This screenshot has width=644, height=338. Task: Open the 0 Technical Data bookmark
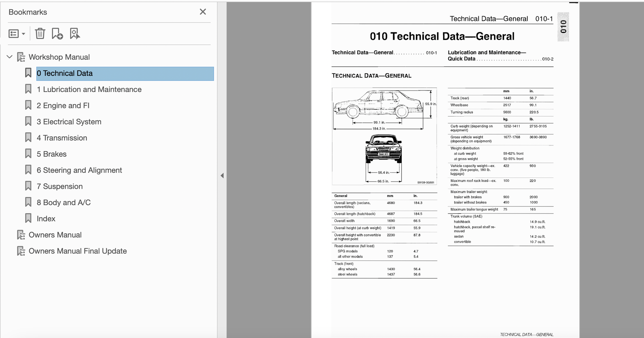pos(65,74)
